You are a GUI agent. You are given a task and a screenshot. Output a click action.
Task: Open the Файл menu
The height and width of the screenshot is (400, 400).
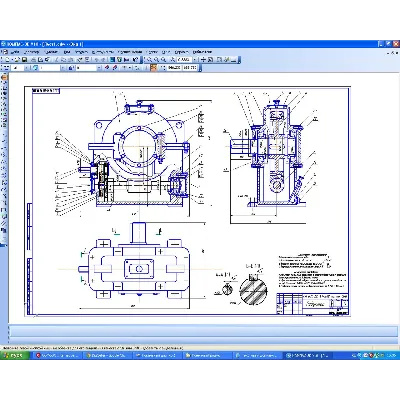point(15,52)
